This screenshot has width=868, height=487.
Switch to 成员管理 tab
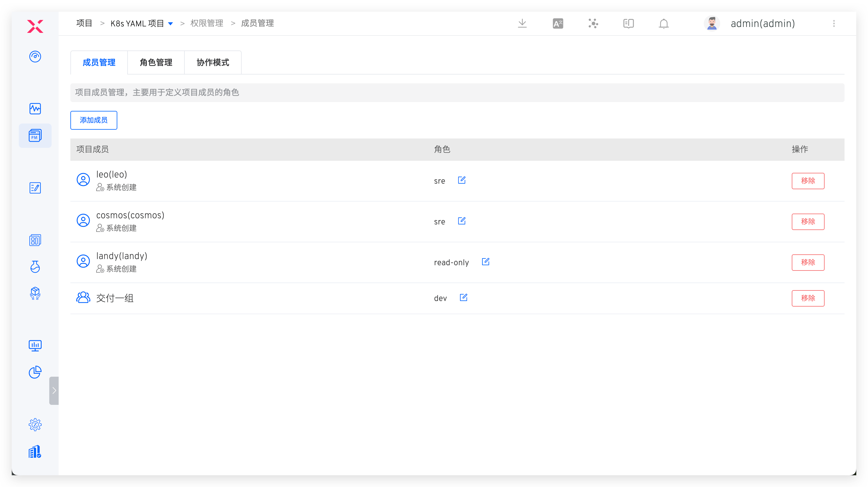[x=99, y=62]
